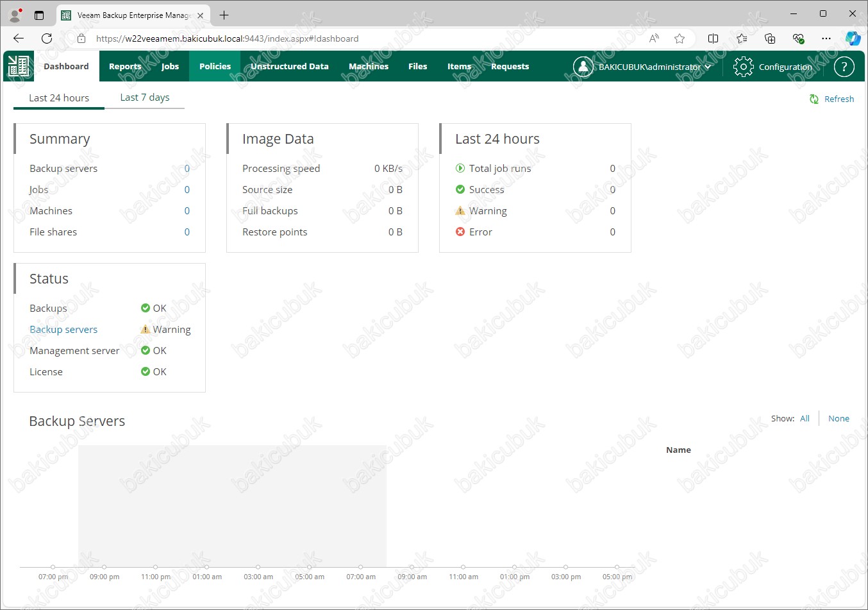Viewport: 868px width, 610px height.
Task: Open Machines count link in Summary
Action: click(x=187, y=210)
